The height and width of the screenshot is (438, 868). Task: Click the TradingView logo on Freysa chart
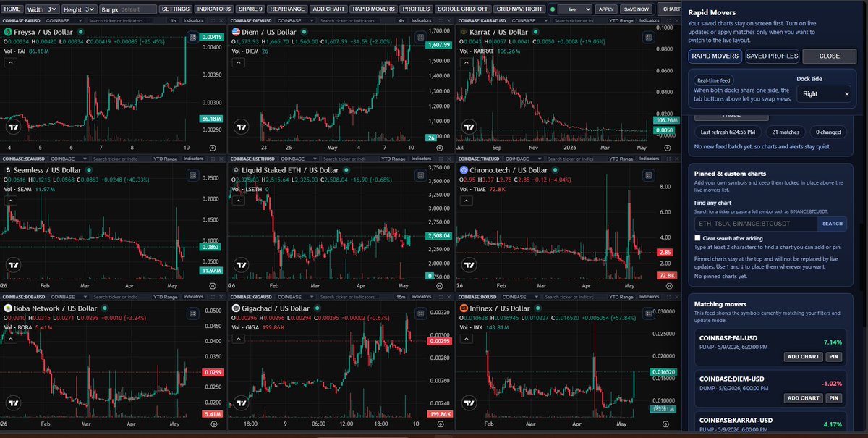pos(13,127)
